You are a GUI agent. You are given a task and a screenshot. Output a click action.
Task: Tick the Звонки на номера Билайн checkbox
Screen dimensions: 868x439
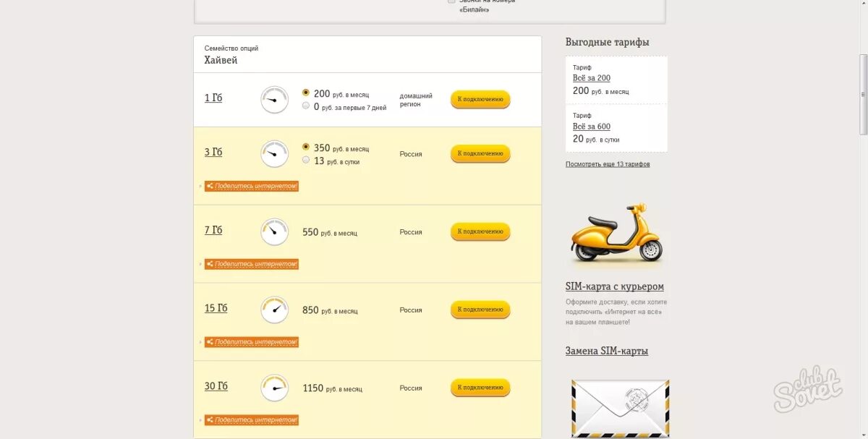click(451, 1)
